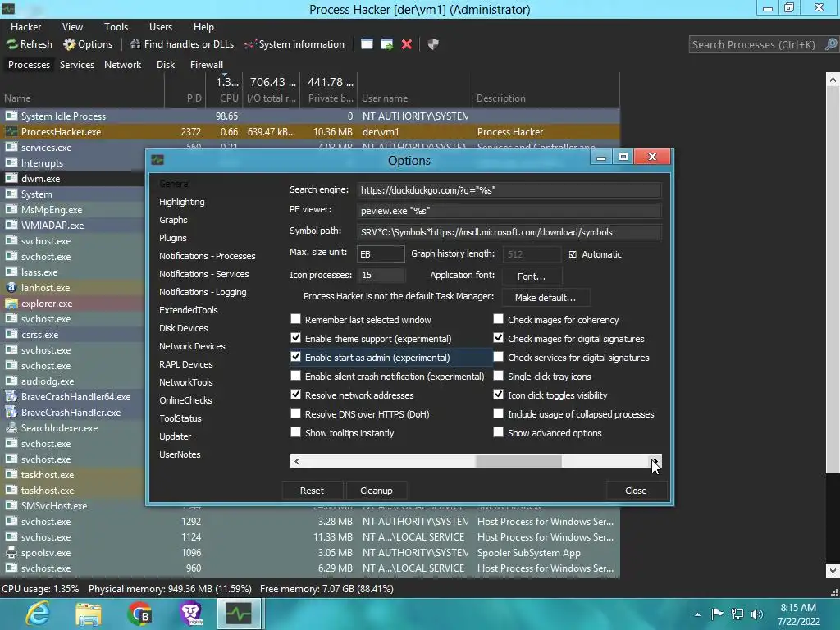
Task: Toggle Resolve network addresses checkbox
Action: click(x=295, y=395)
